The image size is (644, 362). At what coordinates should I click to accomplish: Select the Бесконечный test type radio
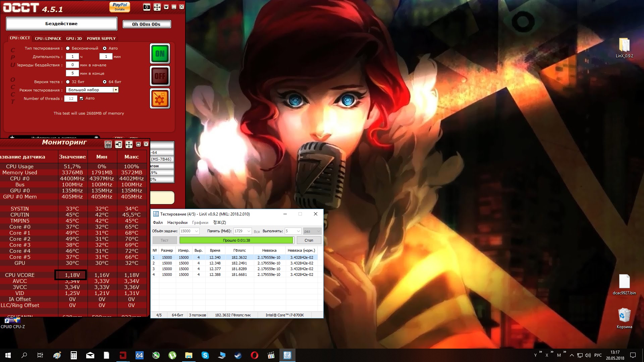click(x=68, y=48)
